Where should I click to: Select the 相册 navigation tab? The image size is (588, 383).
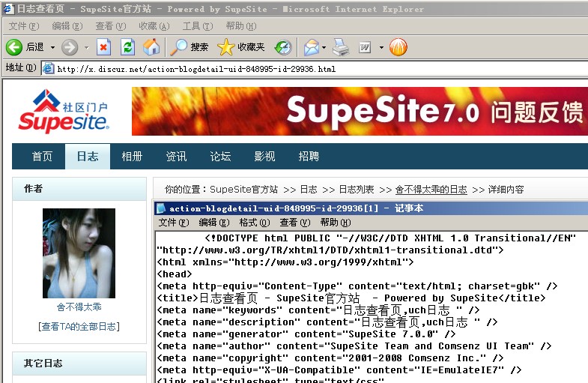point(132,157)
